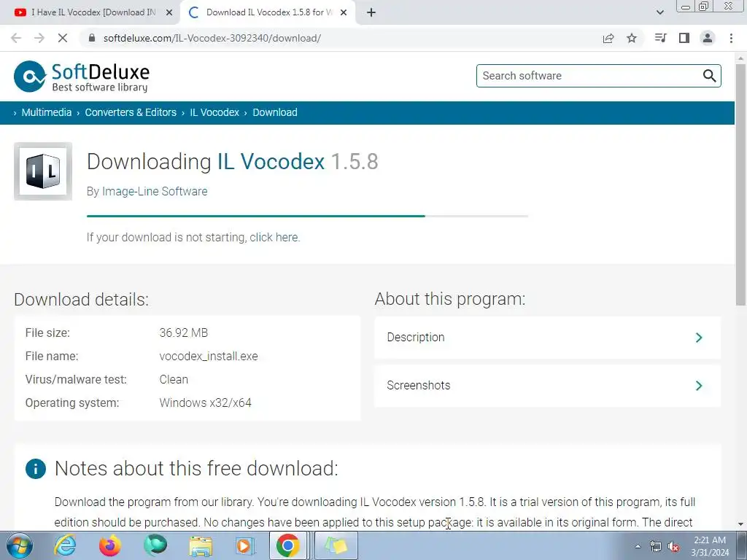Expand the Description section
747x560 pixels.
click(547, 338)
